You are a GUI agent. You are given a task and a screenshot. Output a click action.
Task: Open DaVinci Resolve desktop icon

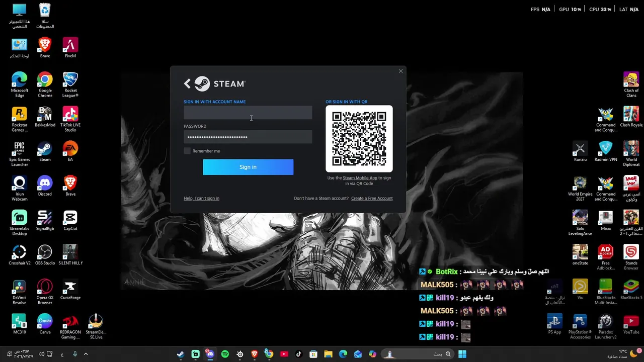(x=19, y=292)
